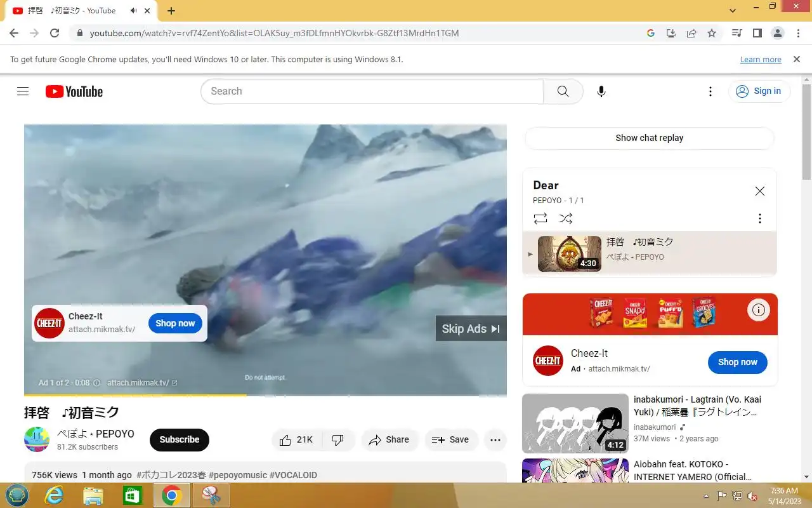The height and width of the screenshot is (508, 812).
Task: Click inabakumori channel name
Action: (655, 427)
